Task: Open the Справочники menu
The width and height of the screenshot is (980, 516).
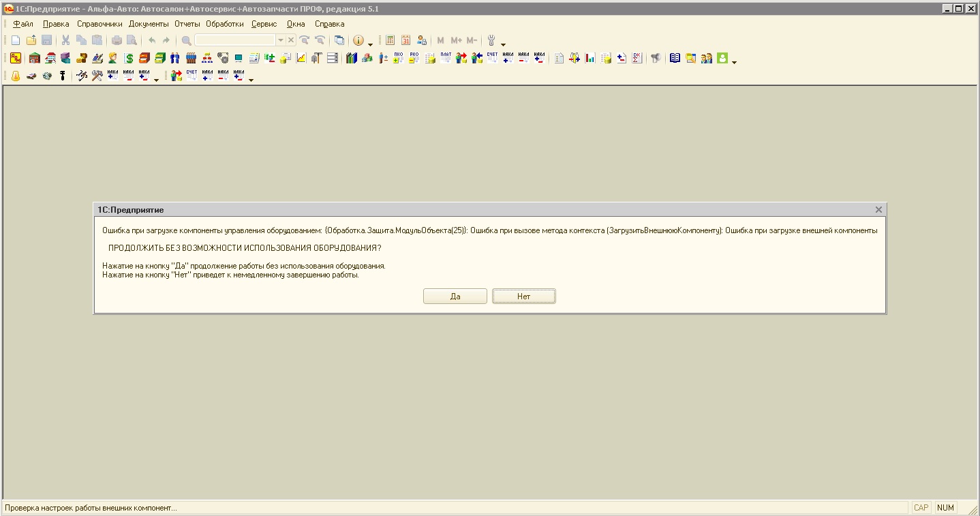Action: click(x=99, y=24)
